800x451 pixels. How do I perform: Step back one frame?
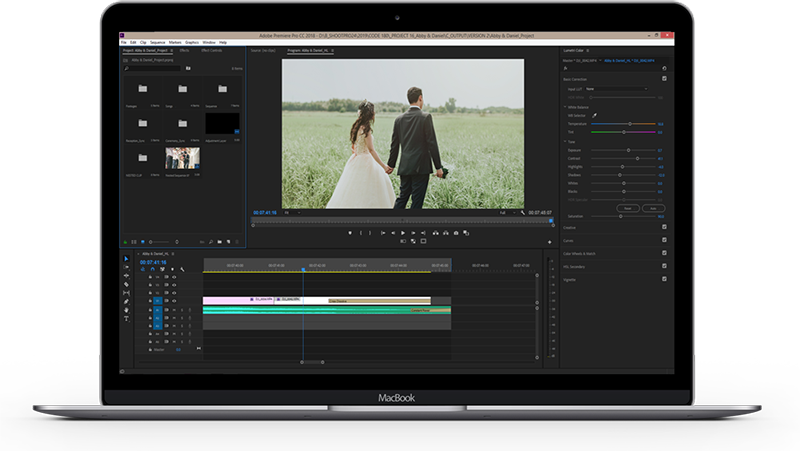pyautogui.click(x=393, y=233)
